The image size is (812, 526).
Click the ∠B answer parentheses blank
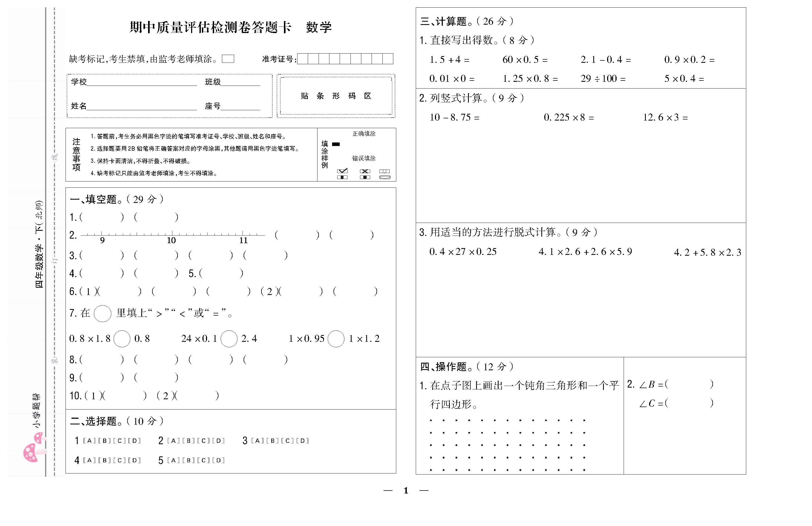point(689,384)
